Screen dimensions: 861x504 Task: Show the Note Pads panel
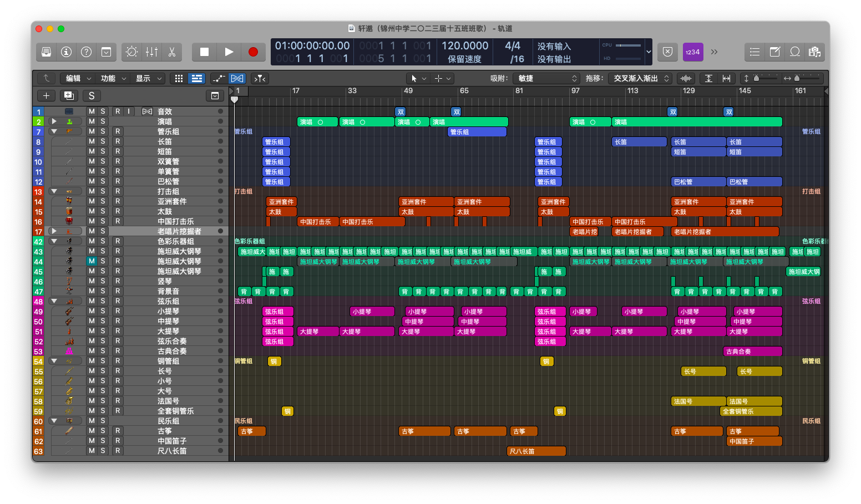[775, 52]
